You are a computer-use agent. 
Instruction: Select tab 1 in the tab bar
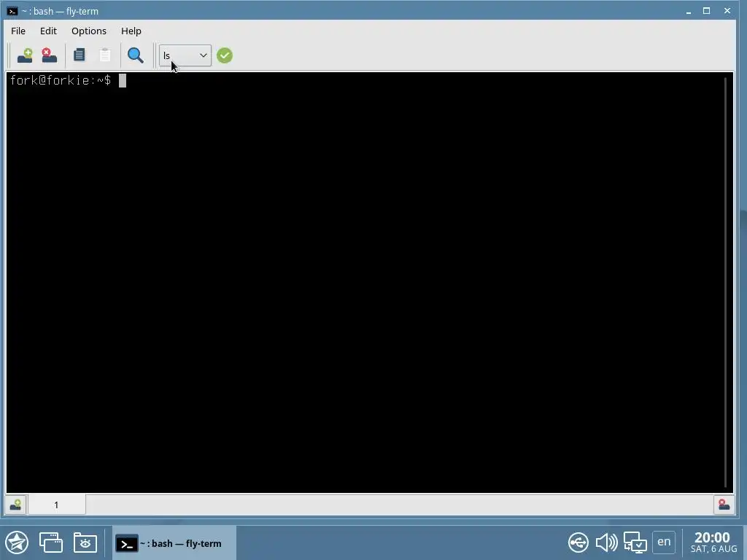click(x=57, y=505)
